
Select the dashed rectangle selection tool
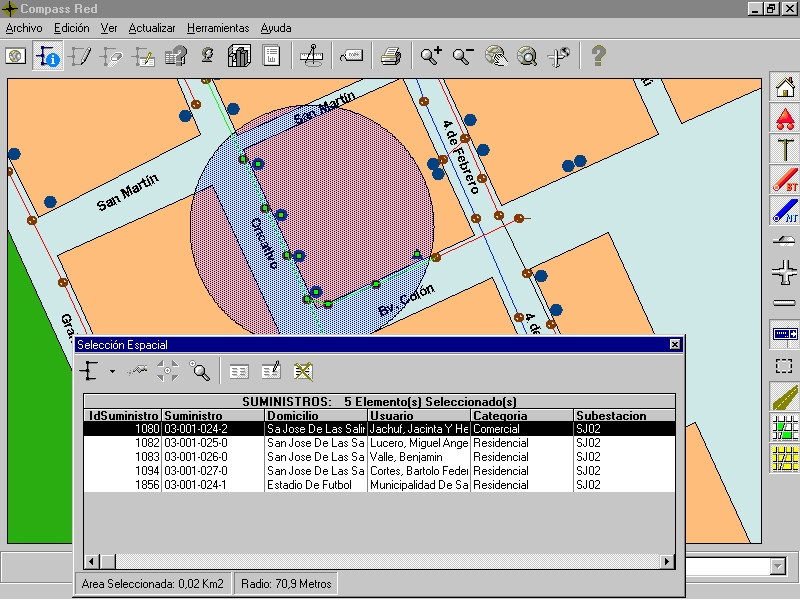coord(784,366)
